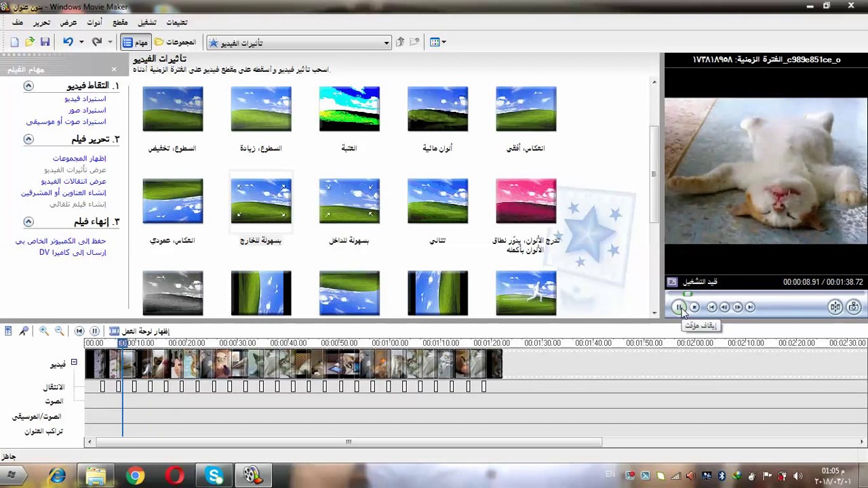Select the Watercolor (ألوان مائية) effect thumbnail
Image resolution: width=868 pixels, height=488 pixels.
(437, 109)
